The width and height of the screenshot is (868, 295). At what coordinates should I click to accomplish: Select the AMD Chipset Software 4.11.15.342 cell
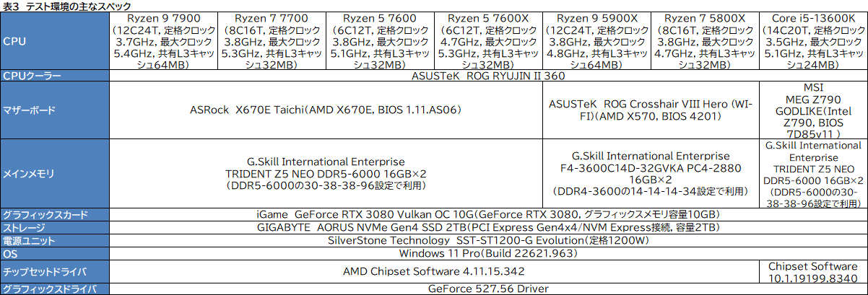pos(433,271)
